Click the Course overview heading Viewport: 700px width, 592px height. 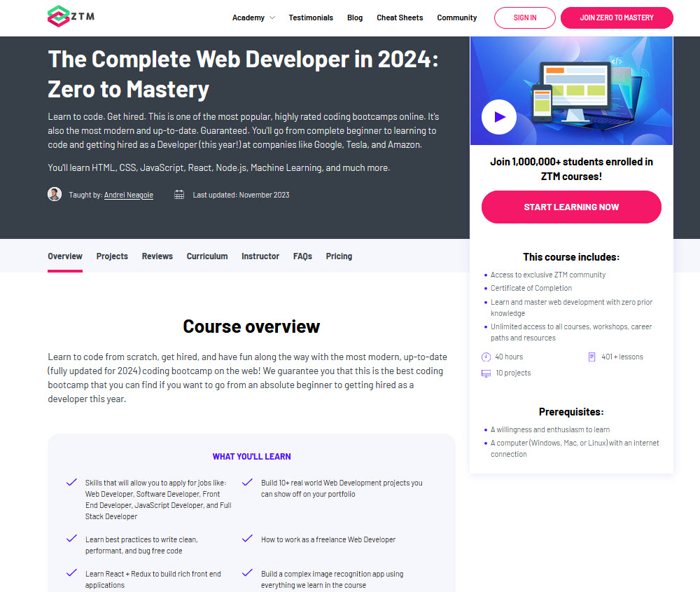(x=251, y=326)
